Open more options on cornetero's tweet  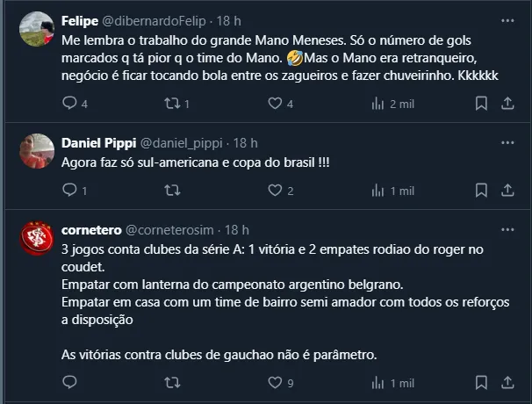coord(507,229)
